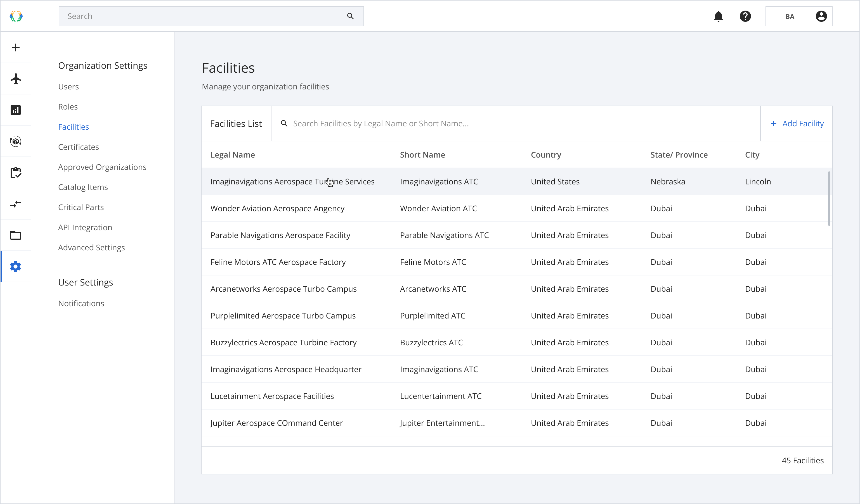Image resolution: width=860 pixels, height=504 pixels.
Task: Click the Lincoln city cell
Action: (x=758, y=181)
